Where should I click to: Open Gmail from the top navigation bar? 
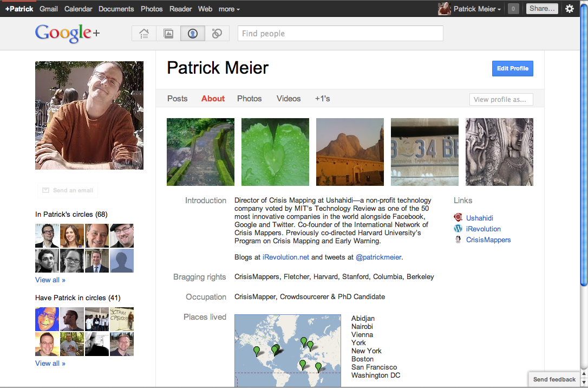coord(49,9)
